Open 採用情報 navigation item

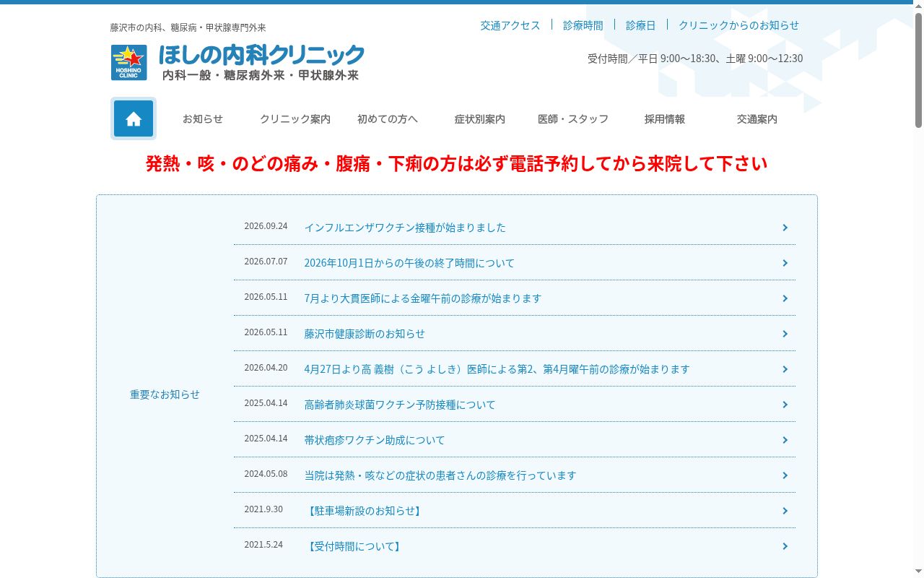point(665,119)
